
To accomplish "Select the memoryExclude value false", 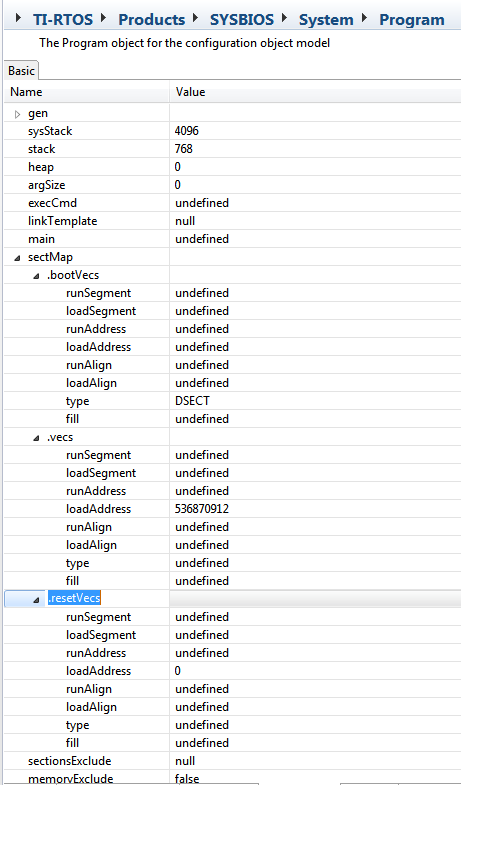I will [187, 779].
